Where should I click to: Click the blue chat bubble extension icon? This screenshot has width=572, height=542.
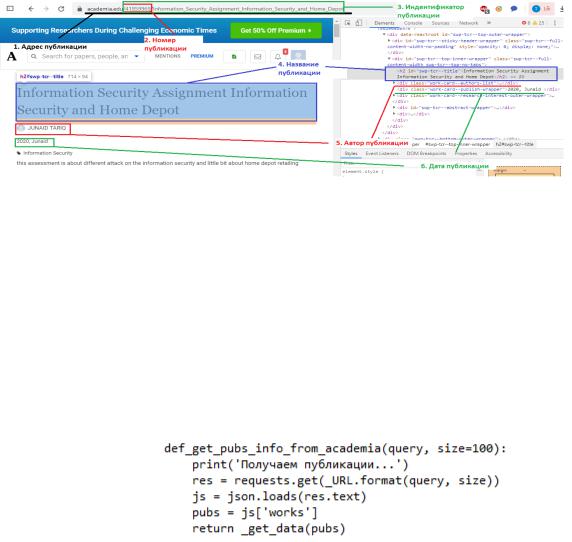[514, 8]
